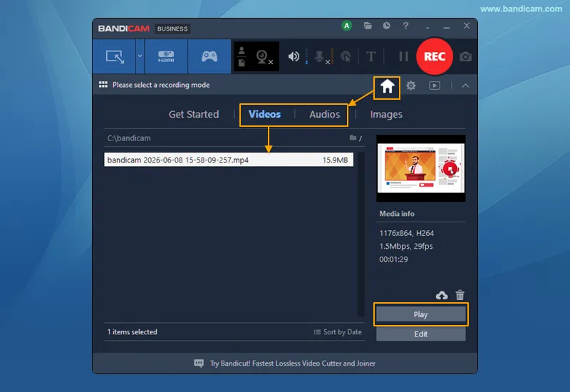Collapse panel with up chevron
Screen dimensions: 570x392
[465, 86]
